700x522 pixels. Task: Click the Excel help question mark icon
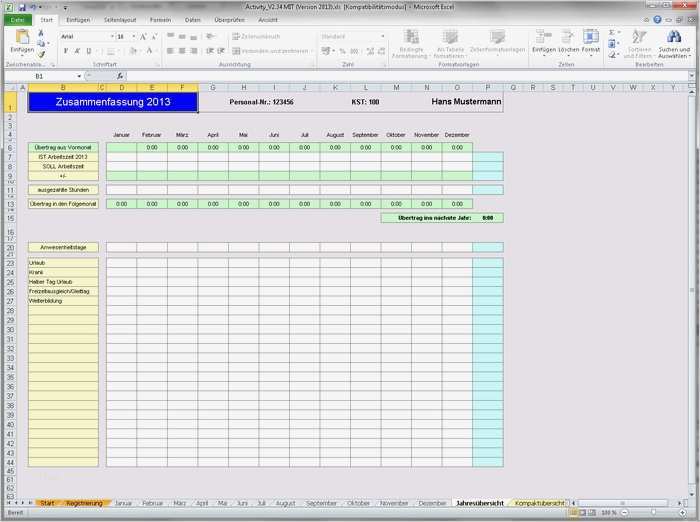tap(657, 20)
